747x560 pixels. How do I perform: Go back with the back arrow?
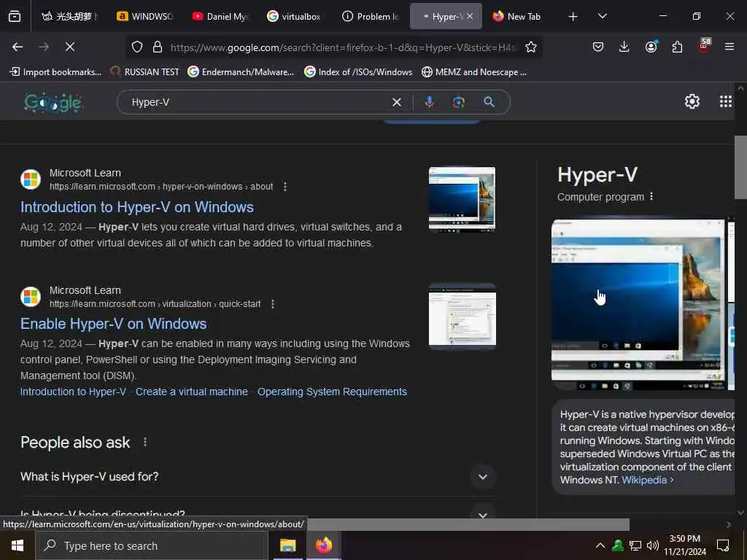point(18,47)
